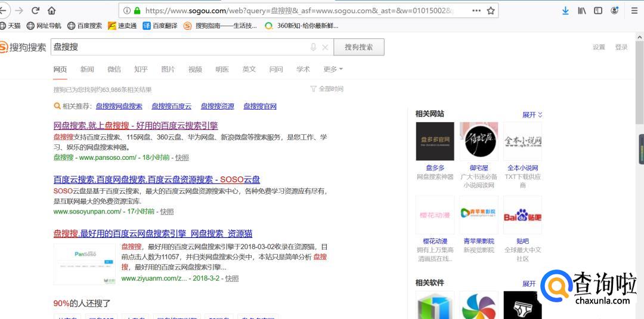Click into the Sogou search input field
Screen dimensions: 644x319
click(179, 47)
